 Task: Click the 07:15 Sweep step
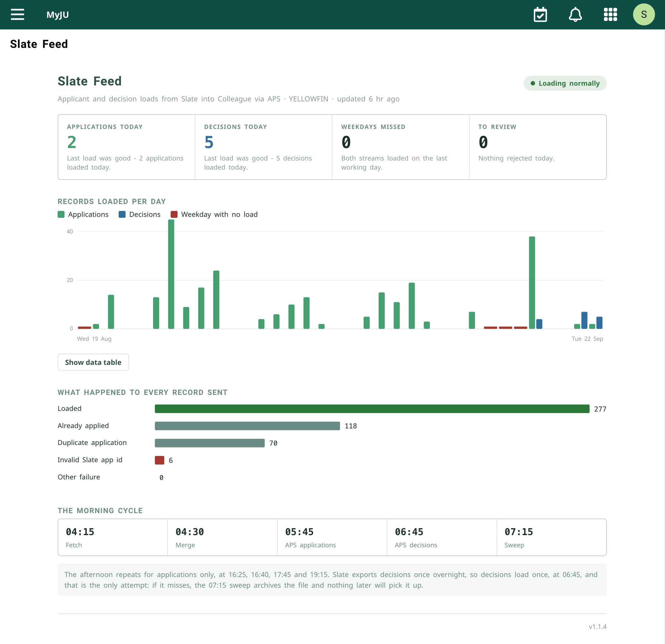click(x=551, y=537)
